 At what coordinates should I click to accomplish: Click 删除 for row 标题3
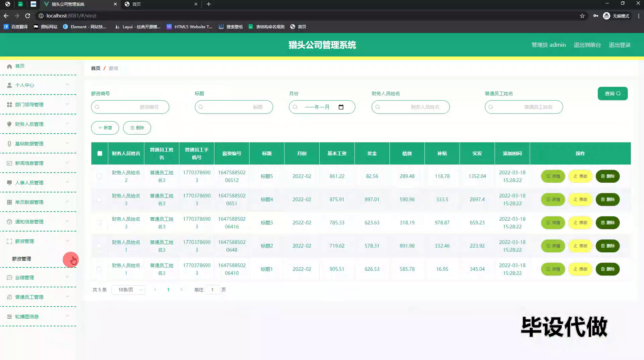pos(607,223)
